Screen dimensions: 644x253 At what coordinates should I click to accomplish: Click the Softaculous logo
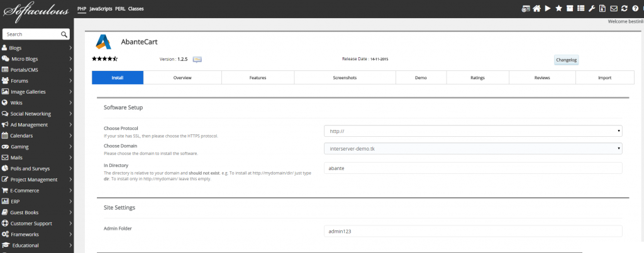pyautogui.click(x=36, y=11)
